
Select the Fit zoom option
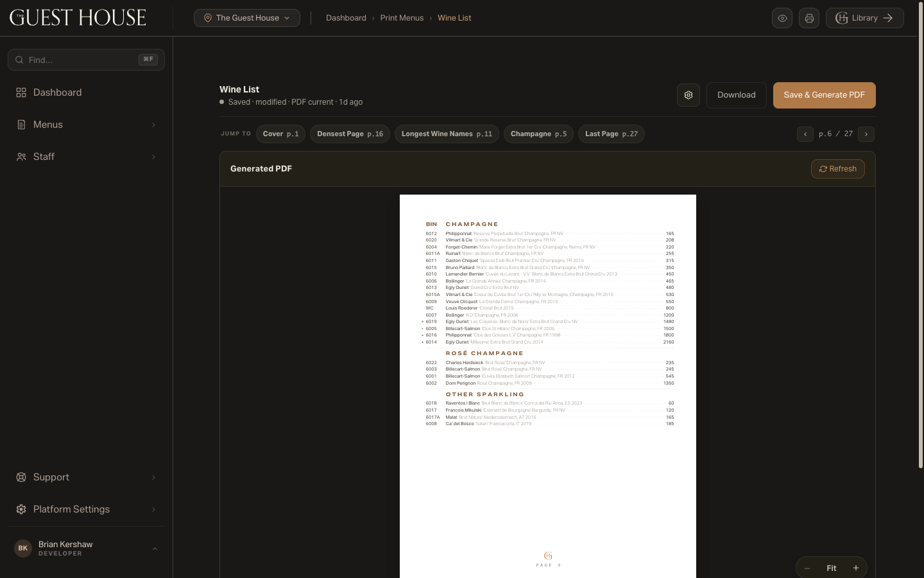click(x=832, y=568)
